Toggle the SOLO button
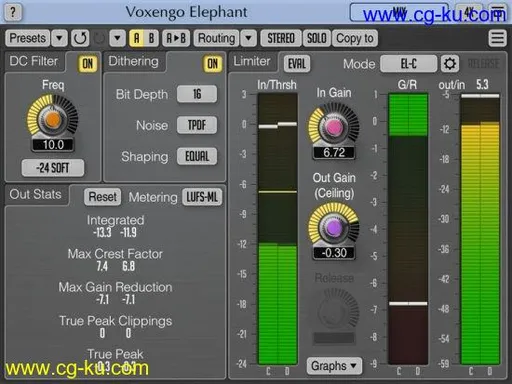 pyautogui.click(x=316, y=38)
